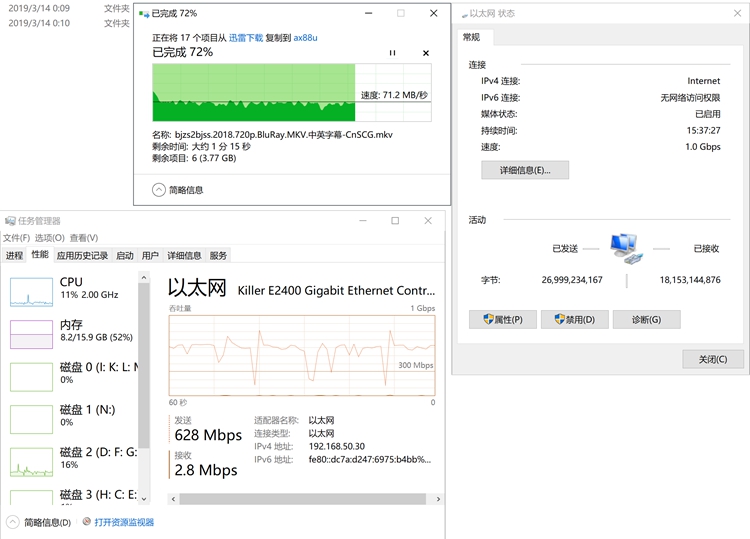Pause the file copy operation
This screenshot has height=539, width=750.
[392, 53]
